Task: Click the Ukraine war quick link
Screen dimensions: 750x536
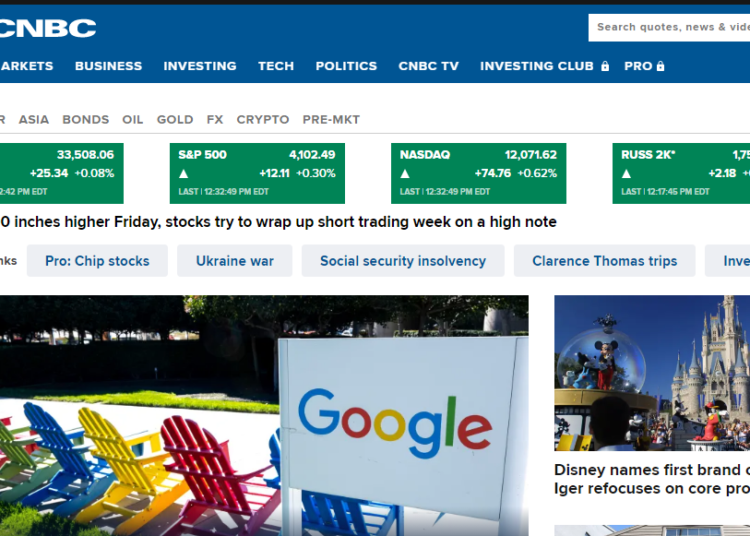Action: 235,261
